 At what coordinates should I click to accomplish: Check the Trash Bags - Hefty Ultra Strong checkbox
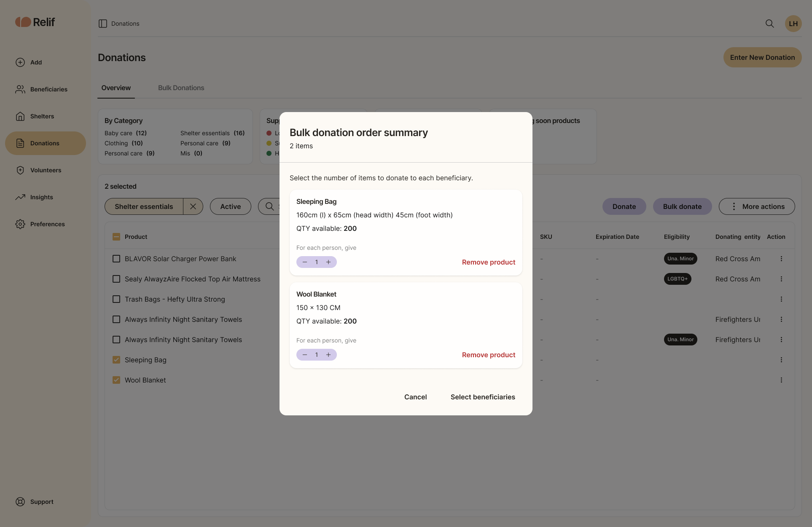click(116, 299)
